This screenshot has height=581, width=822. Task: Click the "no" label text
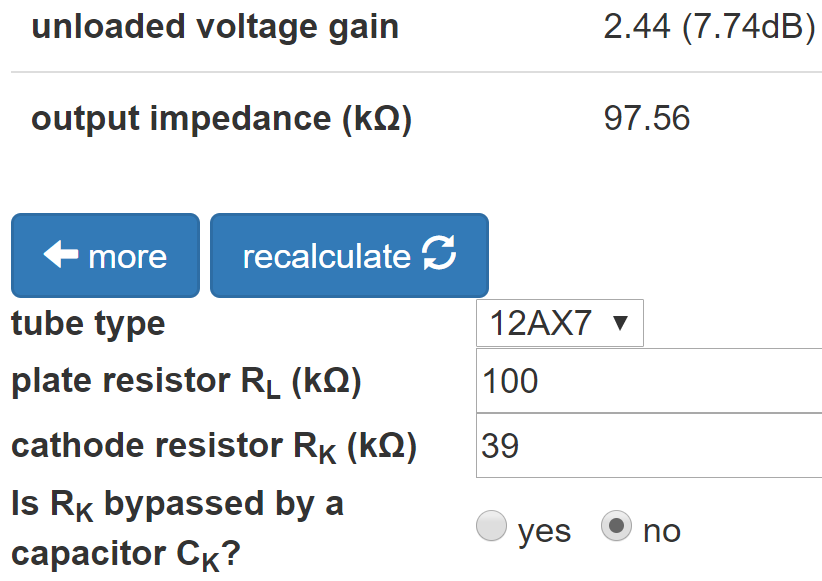[662, 532]
